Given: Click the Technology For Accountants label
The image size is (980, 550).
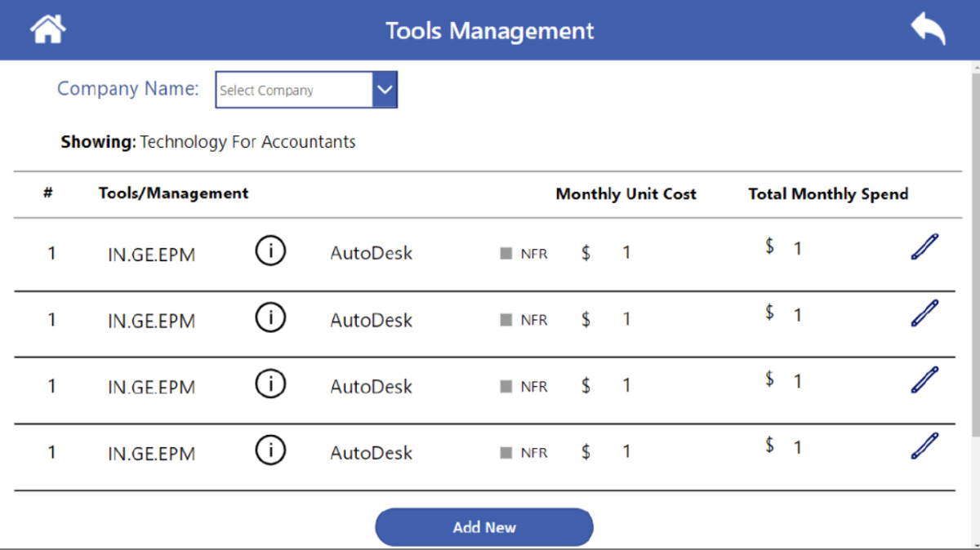Looking at the screenshot, I should (x=247, y=141).
